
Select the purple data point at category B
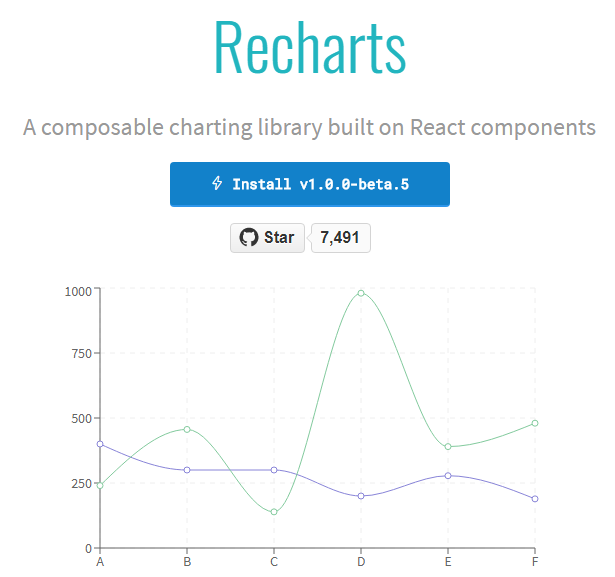pyautogui.click(x=187, y=470)
